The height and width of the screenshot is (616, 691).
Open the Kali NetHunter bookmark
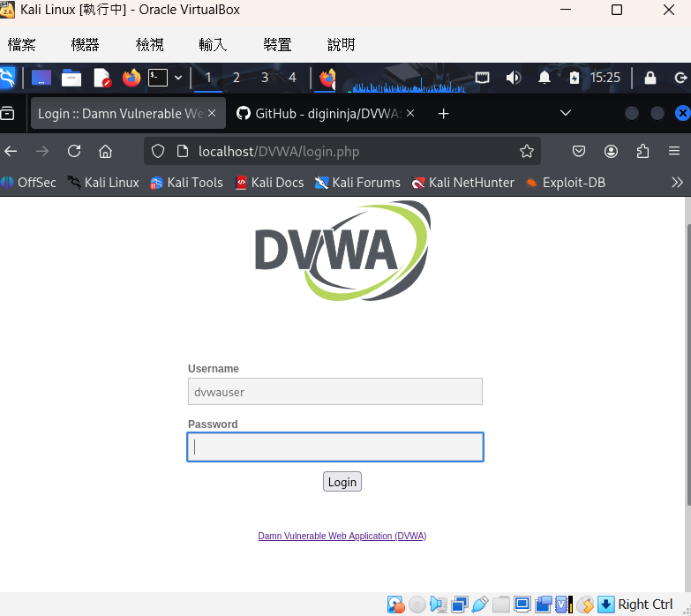[x=462, y=183]
